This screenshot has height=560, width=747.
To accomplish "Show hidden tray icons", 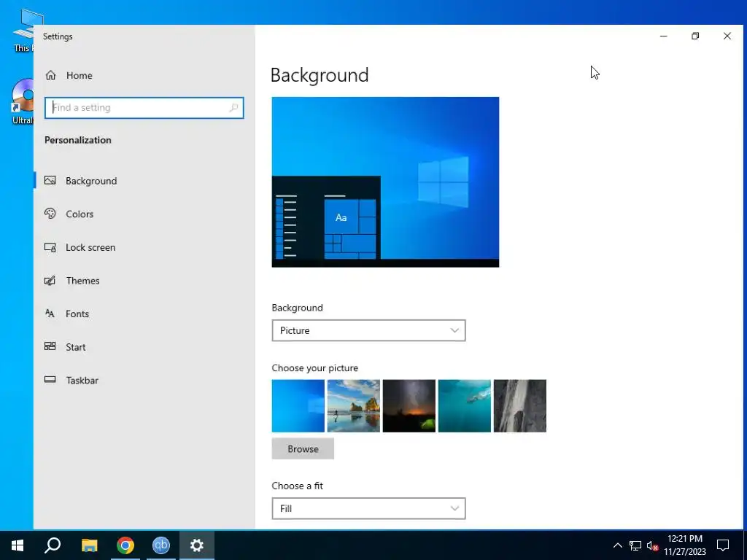I will 617,545.
